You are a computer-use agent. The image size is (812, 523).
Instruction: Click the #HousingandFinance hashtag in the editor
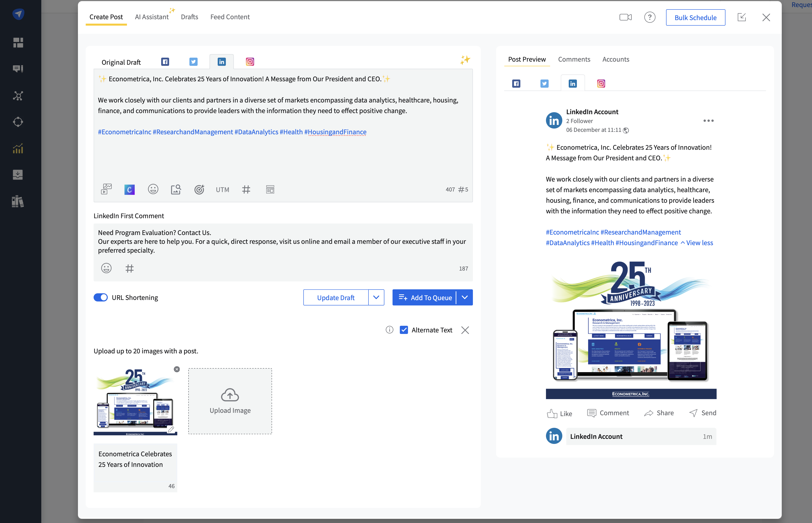coord(335,132)
